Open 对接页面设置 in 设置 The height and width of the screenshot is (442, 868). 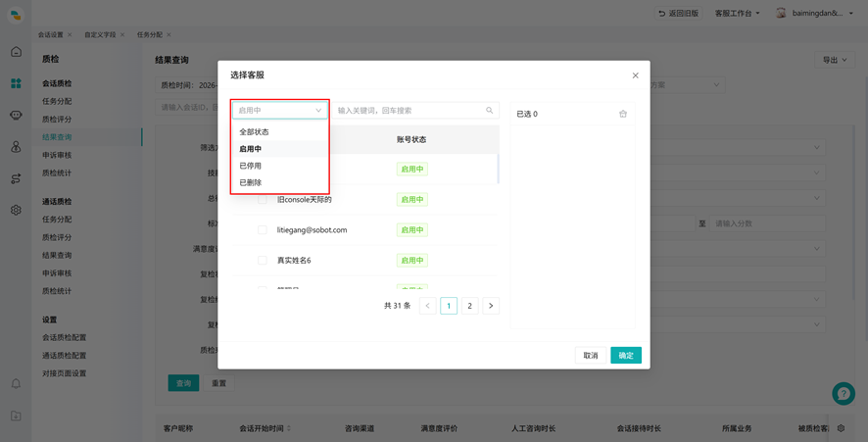(65, 373)
